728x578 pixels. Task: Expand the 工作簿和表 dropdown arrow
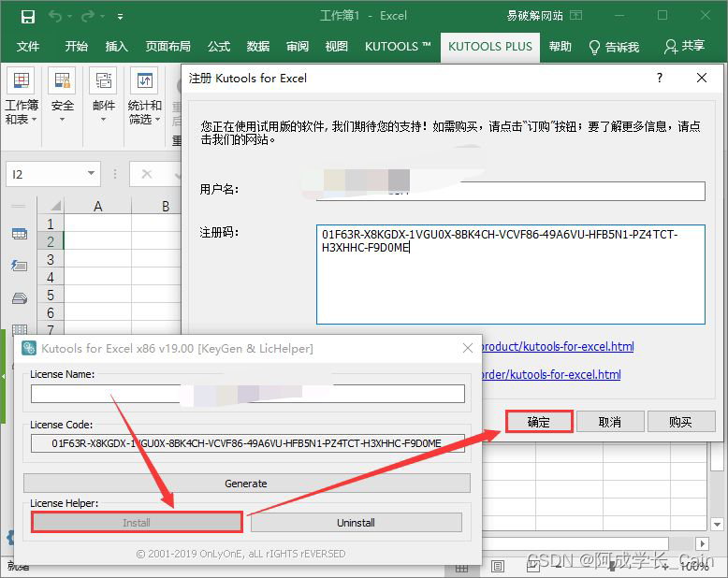34,120
